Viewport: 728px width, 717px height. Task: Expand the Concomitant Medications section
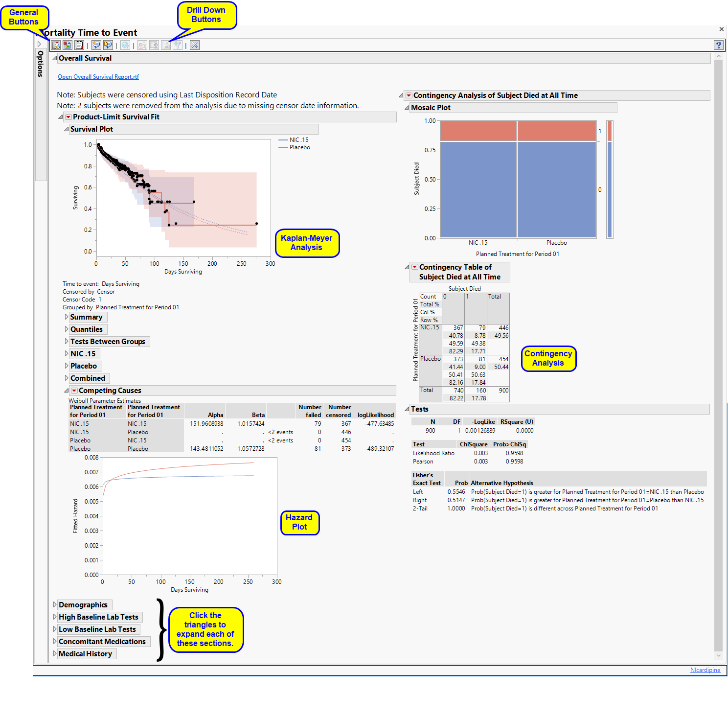[x=55, y=642]
